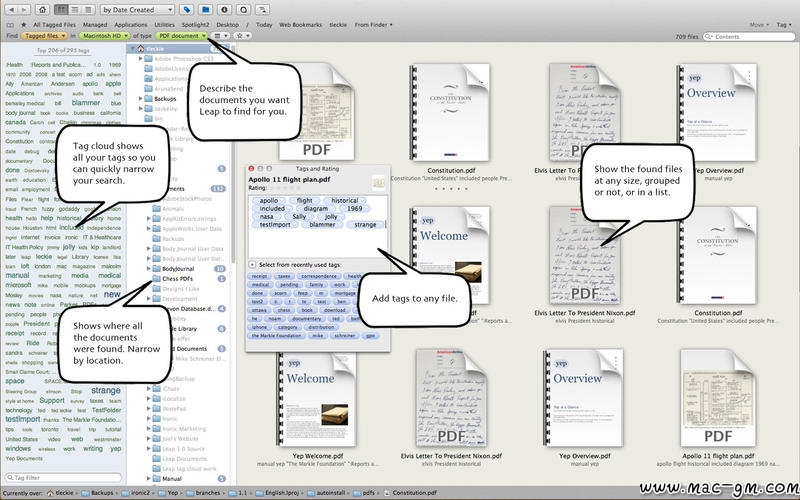This screenshot has width=800, height=500.
Task: Click the info toolbar icon
Action: (x=224, y=9)
